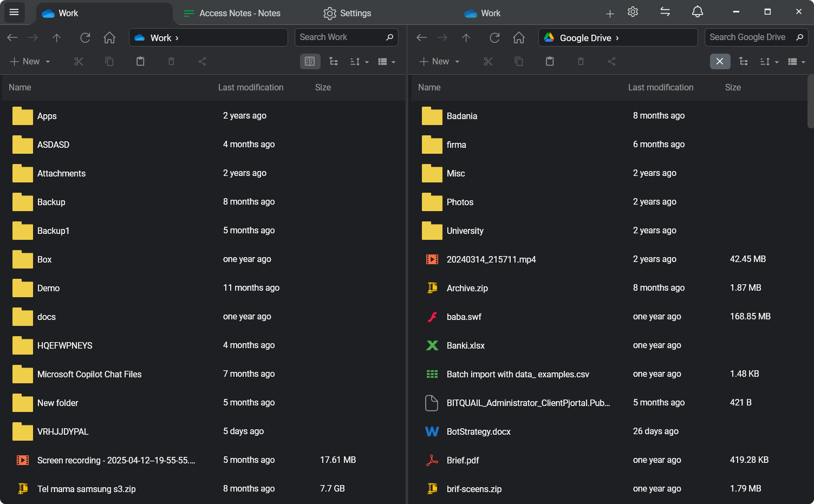Click the sync transfers arrows icon
The height and width of the screenshot is (504, 814).
(x=665, y=12)
